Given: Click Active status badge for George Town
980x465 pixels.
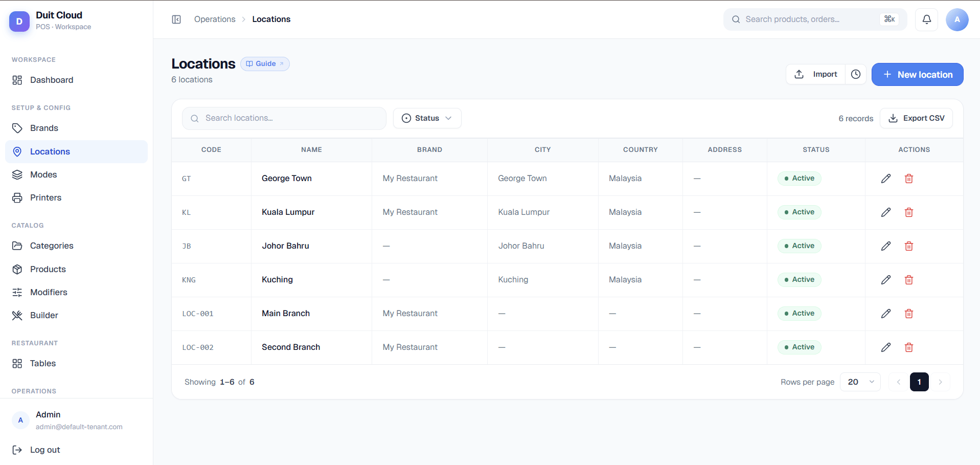Looking at the screenshot, I should coord(799,179).
